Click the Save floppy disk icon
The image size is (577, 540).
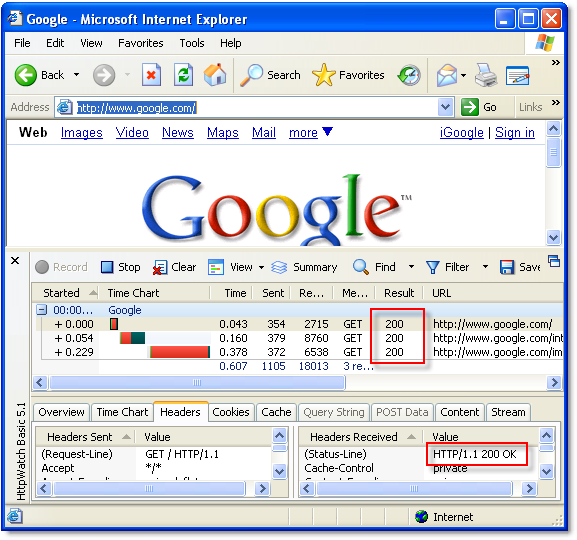(507, 267)
